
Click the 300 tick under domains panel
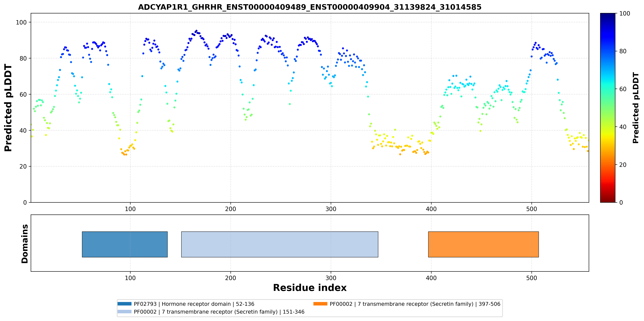click(x=331, y=278)
